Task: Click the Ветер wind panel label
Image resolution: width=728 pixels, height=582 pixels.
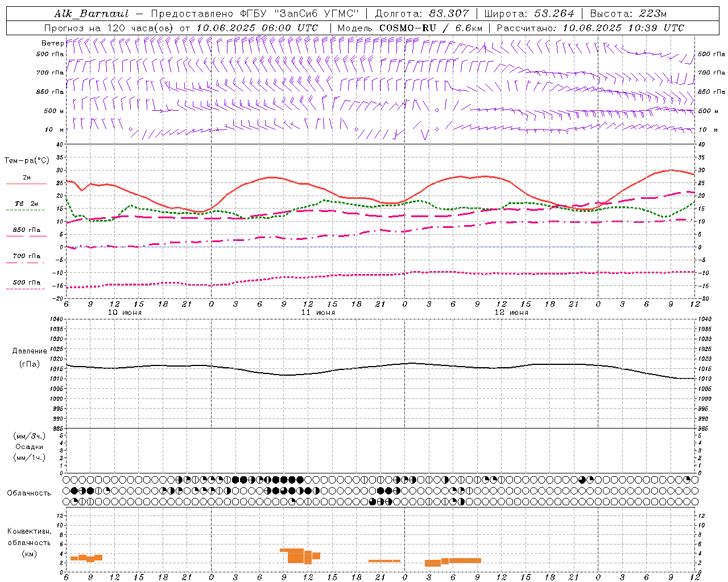Action: tap(52, 43)
